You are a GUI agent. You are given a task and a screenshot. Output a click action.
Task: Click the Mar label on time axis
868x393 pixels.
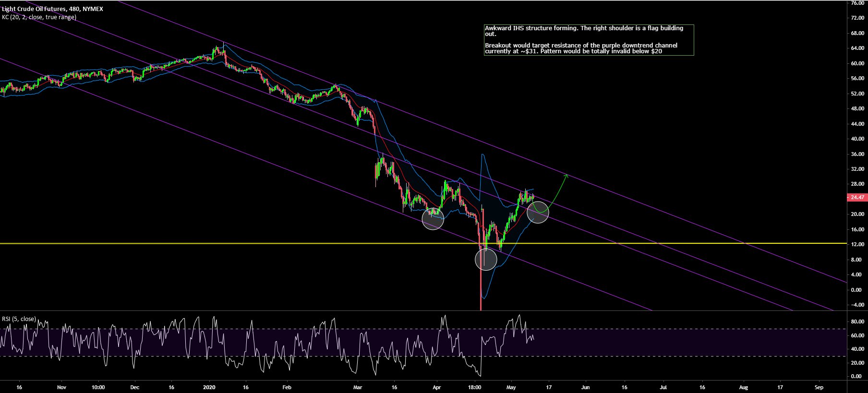(357, 387)
